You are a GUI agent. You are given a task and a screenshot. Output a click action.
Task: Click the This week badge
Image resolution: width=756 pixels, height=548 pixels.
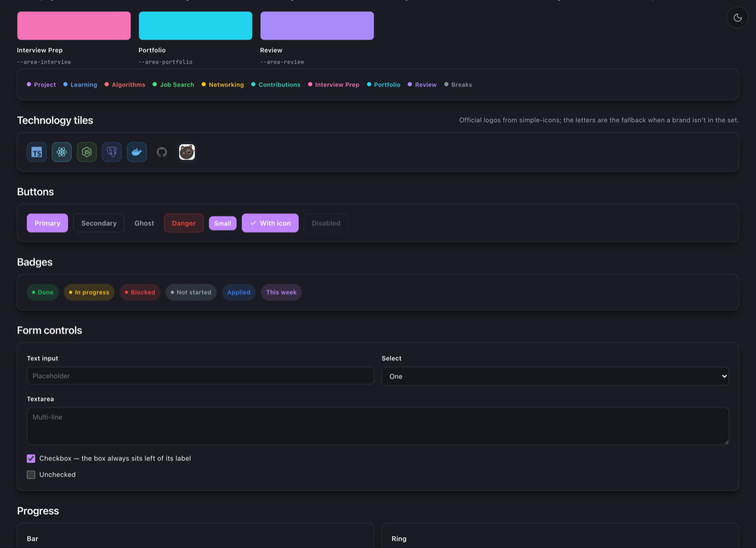281,292
